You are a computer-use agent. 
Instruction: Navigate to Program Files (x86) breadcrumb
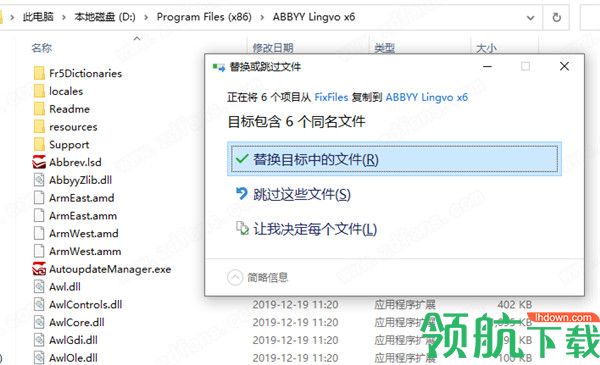pos(204,17)
